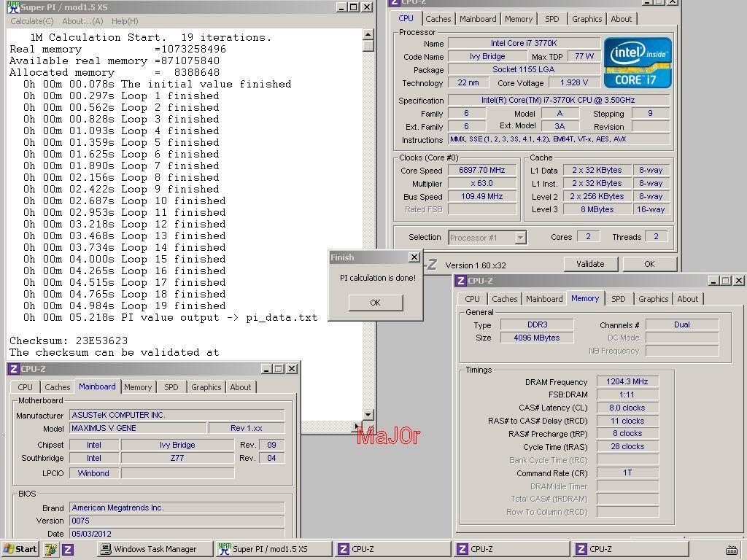Open the Calculate menu in Super PI
The height and width of the screenshot is (560, 747).
tap(31, 21)
